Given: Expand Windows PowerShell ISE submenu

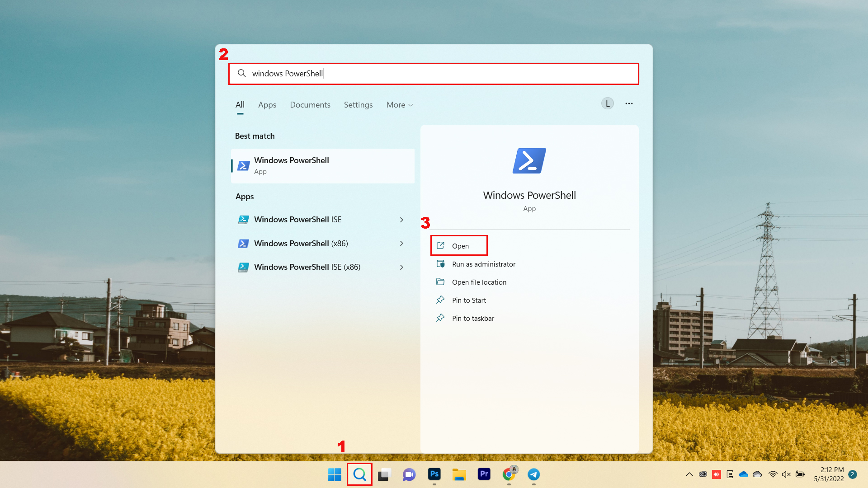Looking at the screenshot, I should tap(402, 219).
